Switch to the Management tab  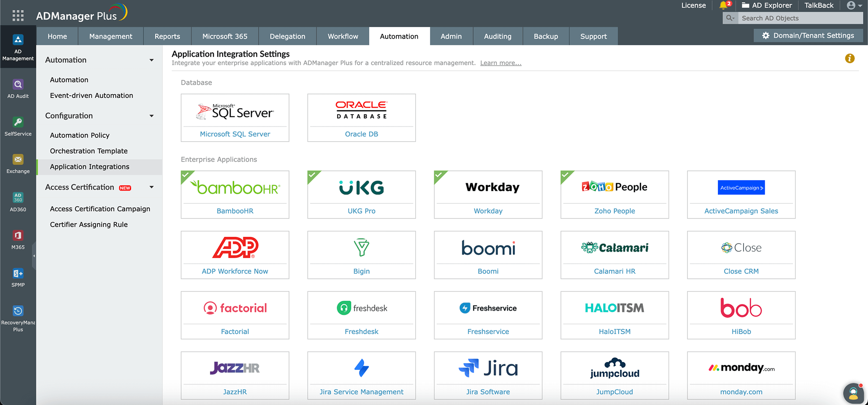pyautogui.click(x=111, y=36)
